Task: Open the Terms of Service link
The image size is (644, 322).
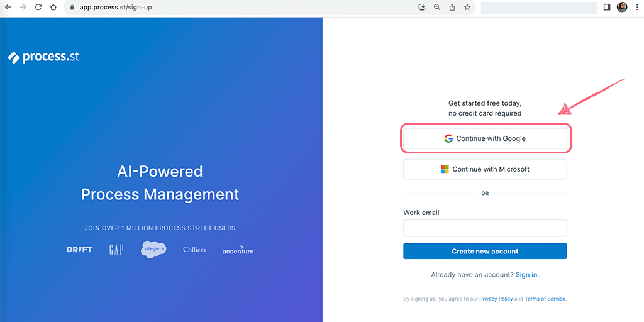Action: [545, 299]
